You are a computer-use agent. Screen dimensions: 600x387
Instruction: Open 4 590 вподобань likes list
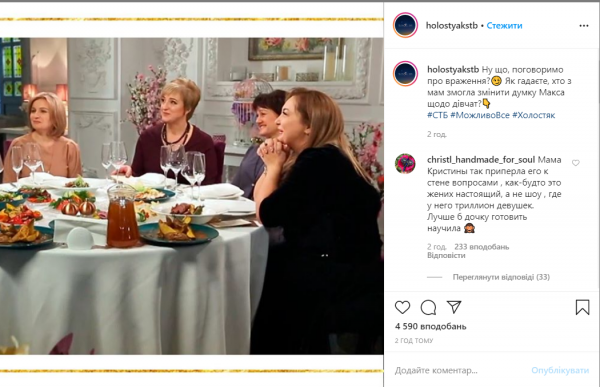(x=430, y=327)
